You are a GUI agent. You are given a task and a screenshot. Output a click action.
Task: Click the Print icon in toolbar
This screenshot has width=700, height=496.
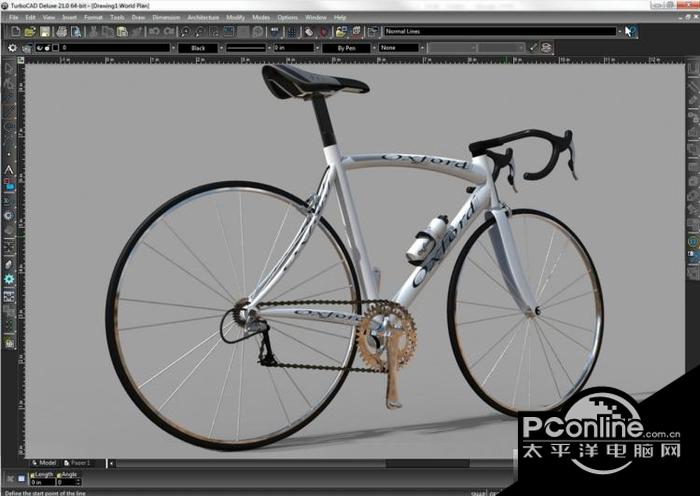tap(62, 31)
